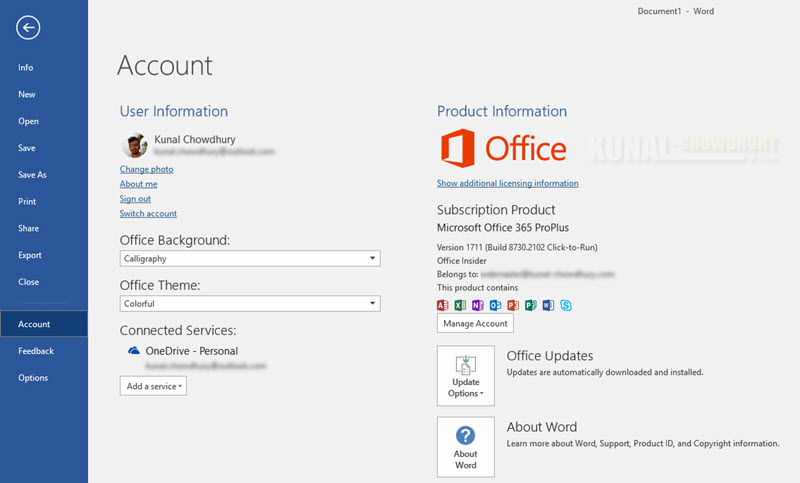
Task: Click the Outlook app icon
Action: point(495,305)
